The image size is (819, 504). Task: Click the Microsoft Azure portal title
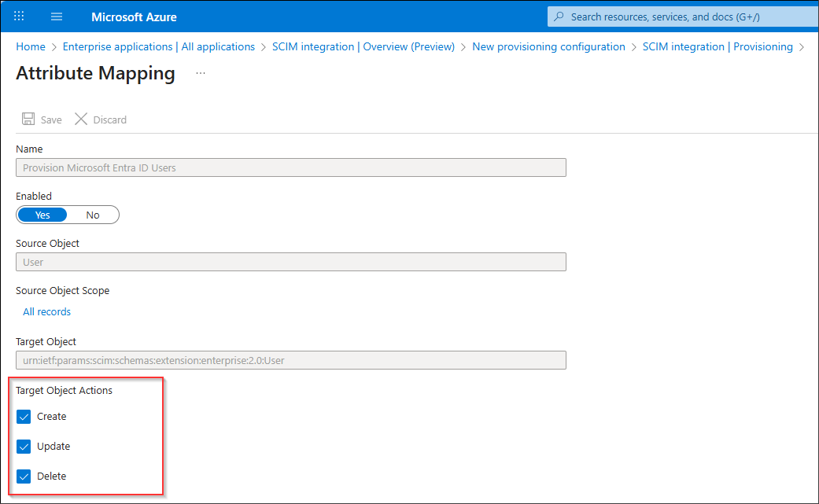(x=134, y=17)
